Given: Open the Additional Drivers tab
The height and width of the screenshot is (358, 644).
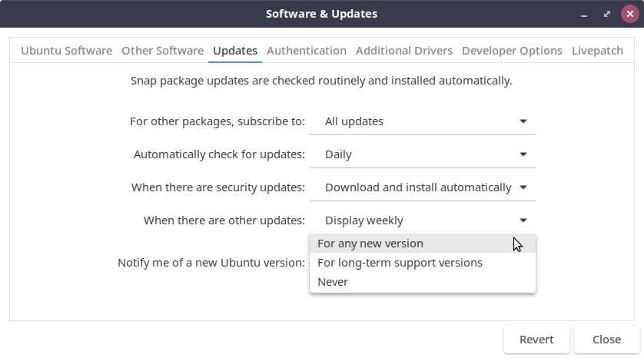Looking at the screenshot, I should click(404, 51).
